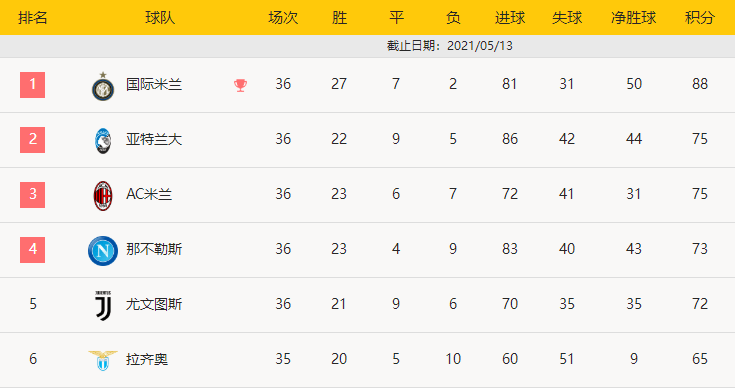Viewport: 735px width, 388px height.
Task: Click the Juventus J logo
Action: [x=103, y=306]
